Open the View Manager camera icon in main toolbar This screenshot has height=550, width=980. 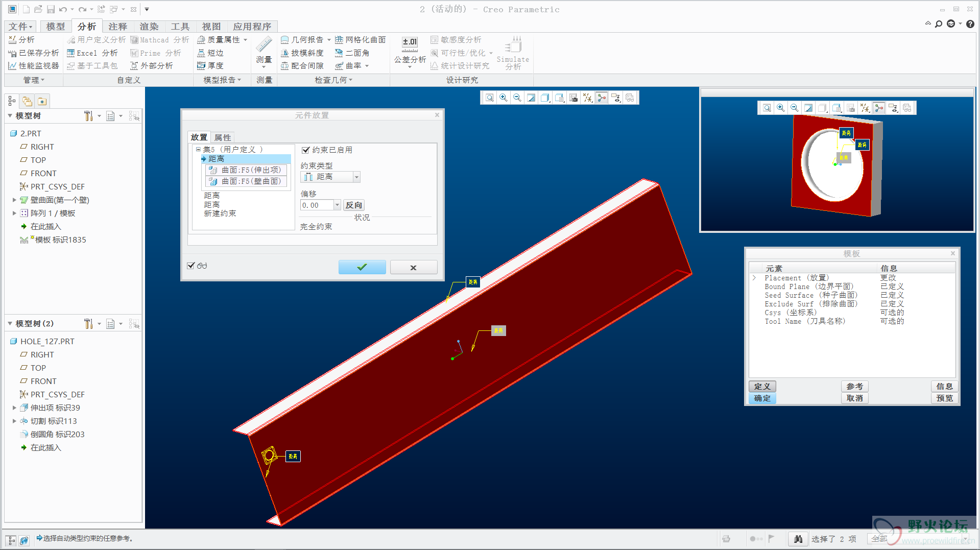[573, 98]
